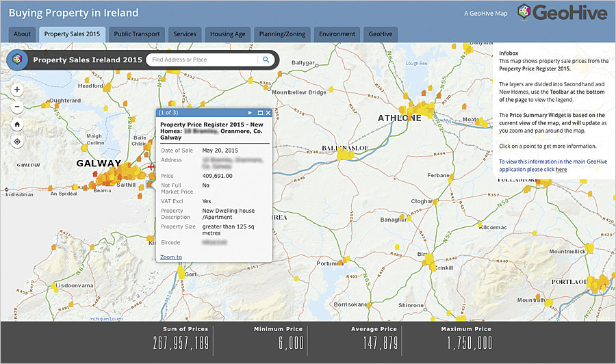The height and width of the screenshot is (364, 616).
Task: Switch to the Environment tab
Action: [337, 34]
